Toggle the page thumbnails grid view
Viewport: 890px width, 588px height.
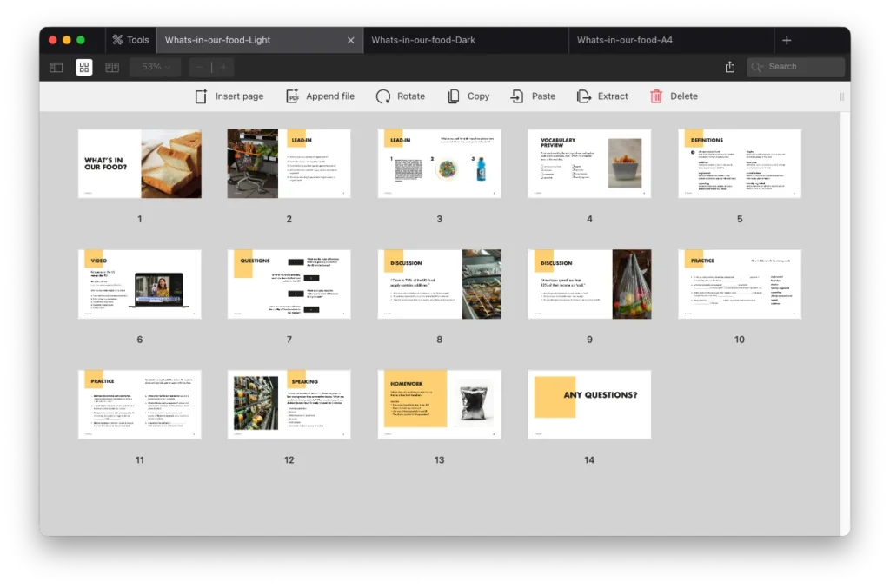[x=84, y=67]
